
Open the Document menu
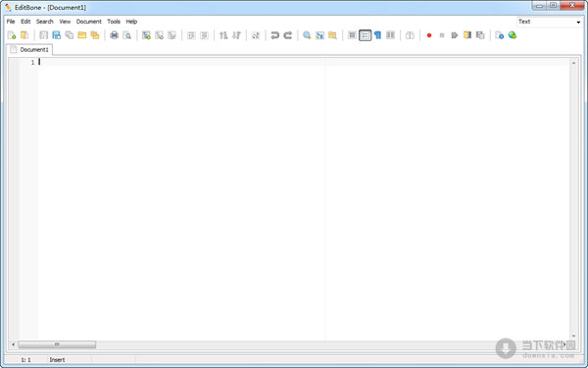pyautogui.click(x=89, y=22)
